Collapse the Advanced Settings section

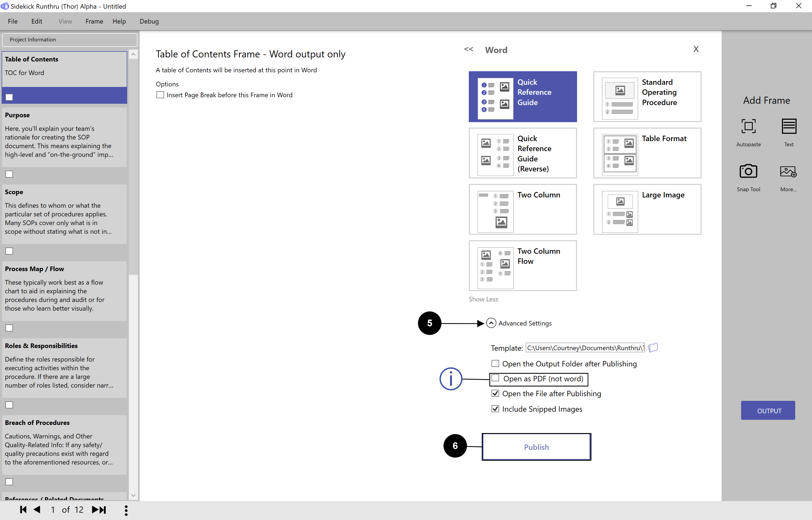point(491,323)
